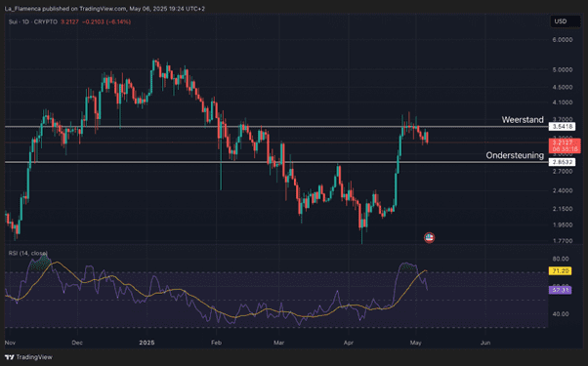Open the USD currency selector
This screenshot has height=366, width=588.
click(565, 21)
